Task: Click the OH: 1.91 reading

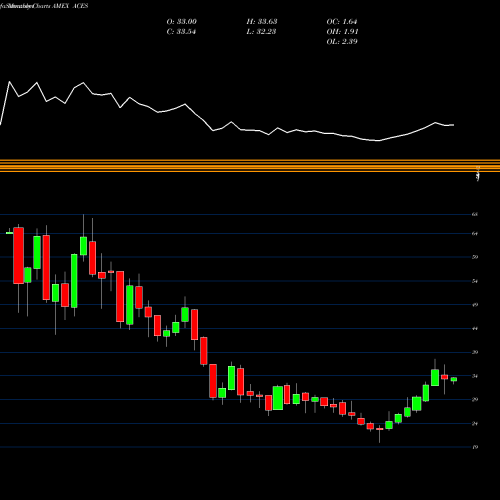Action: coord(342,32)
